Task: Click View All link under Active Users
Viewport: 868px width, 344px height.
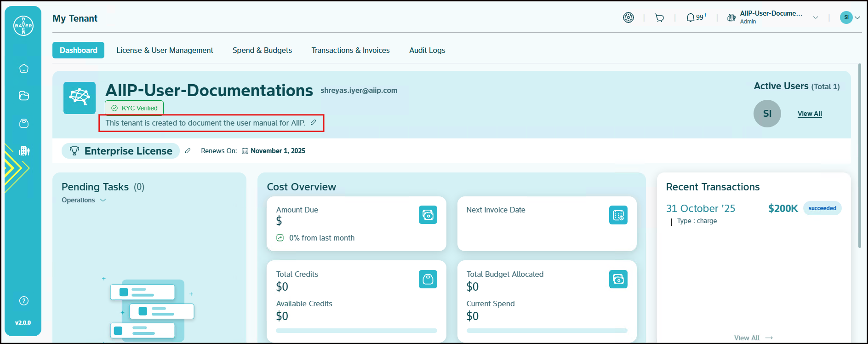Action: [x=810, y=114]
